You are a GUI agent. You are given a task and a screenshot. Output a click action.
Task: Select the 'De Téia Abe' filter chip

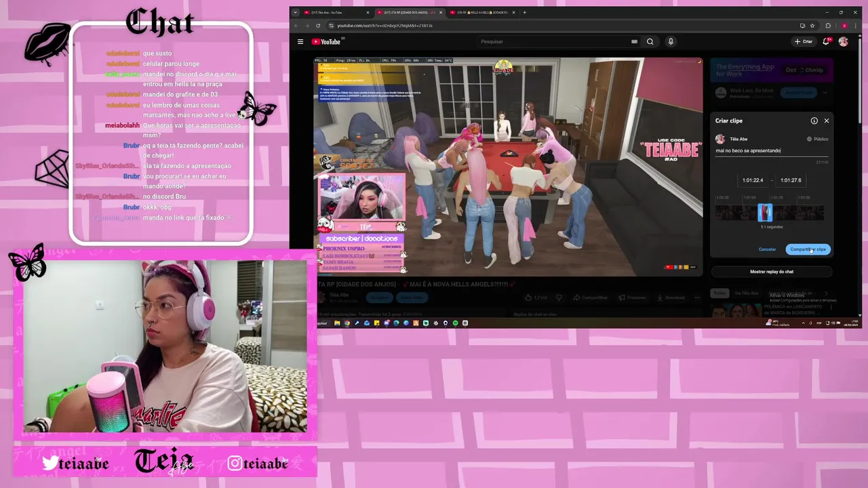(x=746, y=293)
